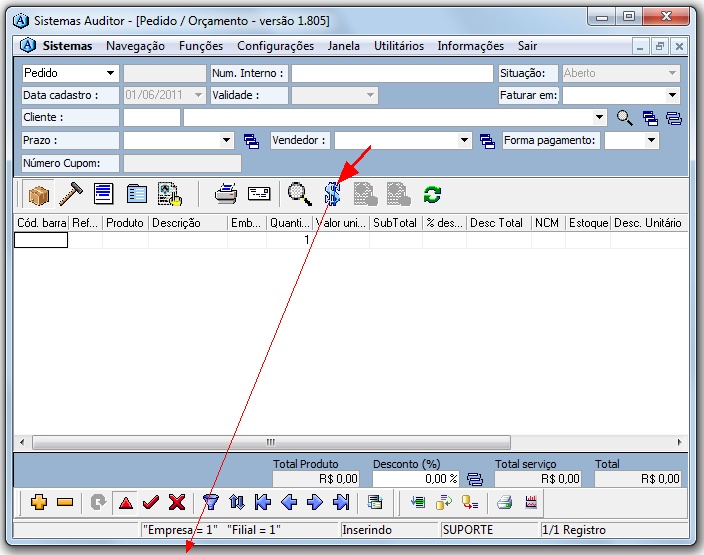This screenshot has width=704, height=555.
Task: Open the Configurações menu
Action: coord(275,46)
